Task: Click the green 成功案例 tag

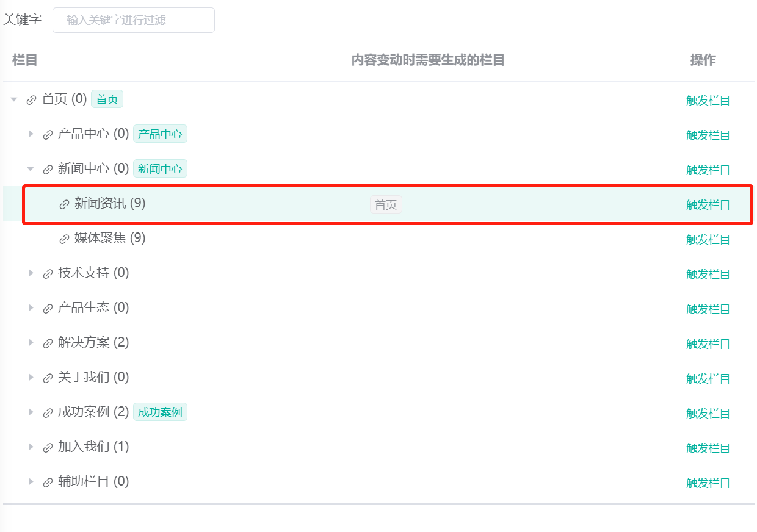Action: tap(160, 412)
